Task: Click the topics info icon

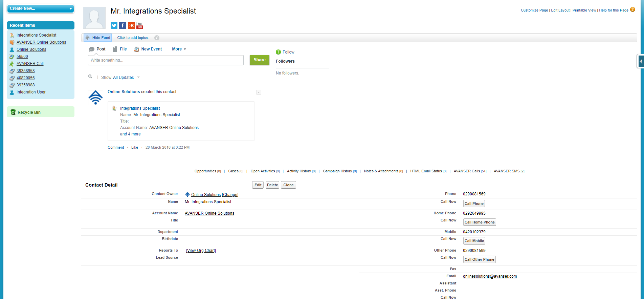Action: 157,38
